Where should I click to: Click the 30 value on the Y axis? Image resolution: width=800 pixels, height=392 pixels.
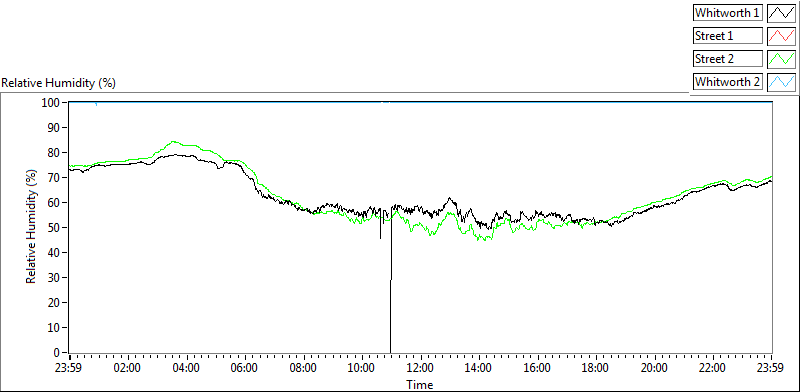(55, 278)
